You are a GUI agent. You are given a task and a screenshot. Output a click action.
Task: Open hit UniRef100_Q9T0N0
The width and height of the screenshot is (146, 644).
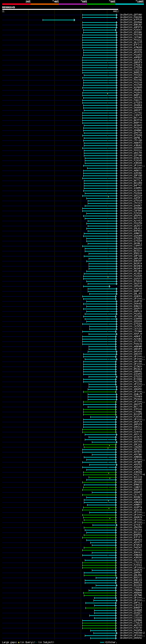(131, 15)
